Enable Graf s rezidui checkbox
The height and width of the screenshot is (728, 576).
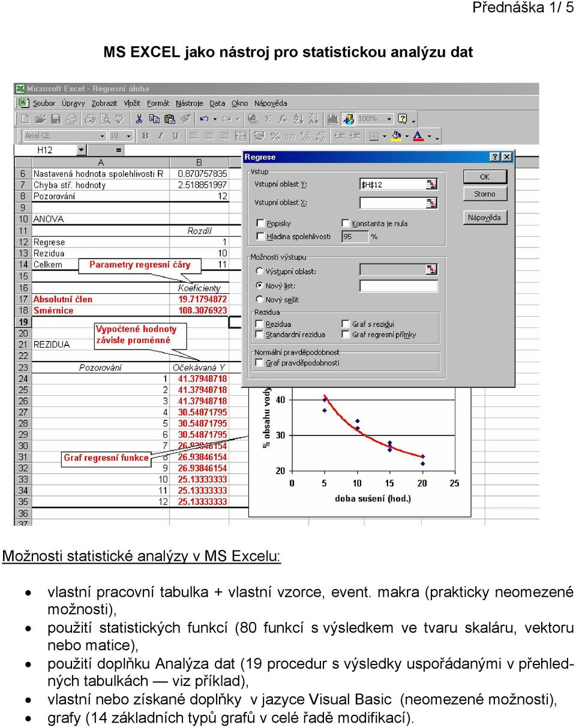(346, 324)
